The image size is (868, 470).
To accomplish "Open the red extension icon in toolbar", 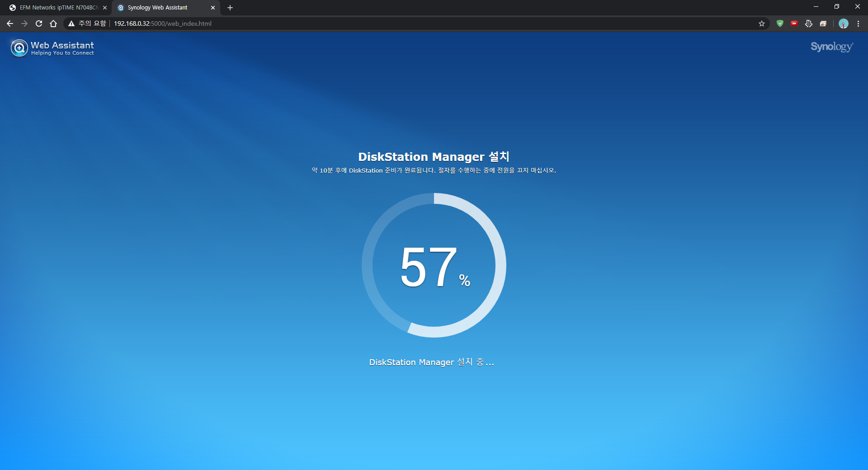I will [x=794, y=23].
